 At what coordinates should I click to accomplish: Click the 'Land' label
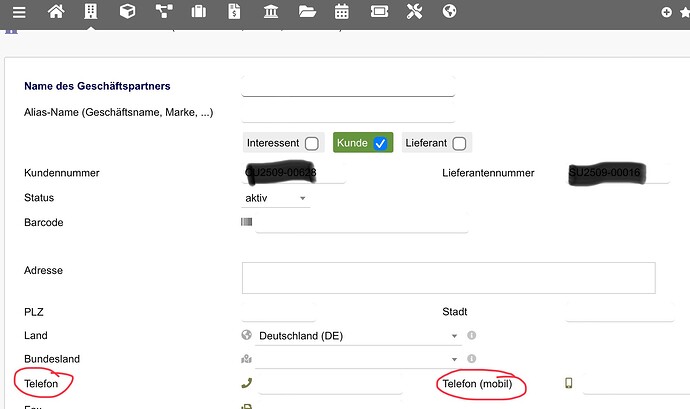pos(36,335)
